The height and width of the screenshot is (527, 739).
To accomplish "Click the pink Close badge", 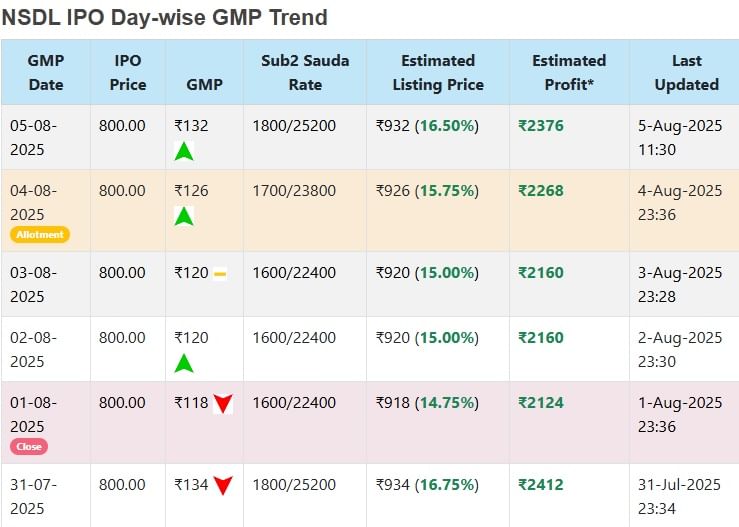I will (x=29, y=447).
